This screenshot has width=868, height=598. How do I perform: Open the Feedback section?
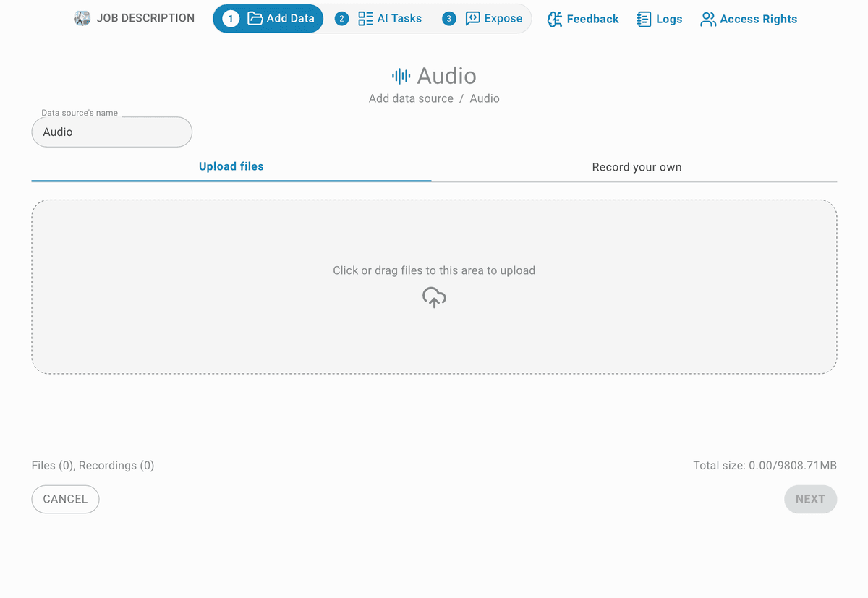click(583, 20)
